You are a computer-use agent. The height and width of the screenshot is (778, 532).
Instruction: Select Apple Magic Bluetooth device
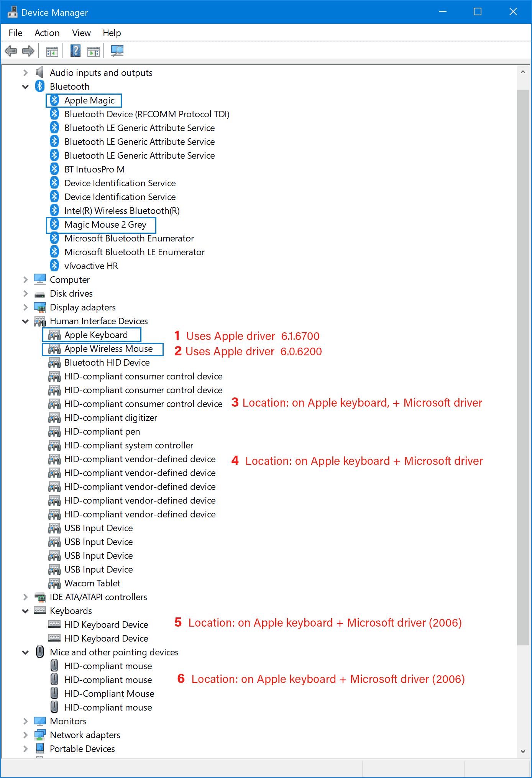tap(89, 100)
